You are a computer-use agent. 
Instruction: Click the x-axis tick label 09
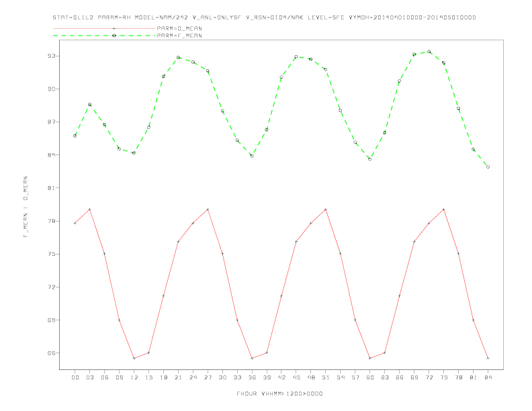point(119,377)
